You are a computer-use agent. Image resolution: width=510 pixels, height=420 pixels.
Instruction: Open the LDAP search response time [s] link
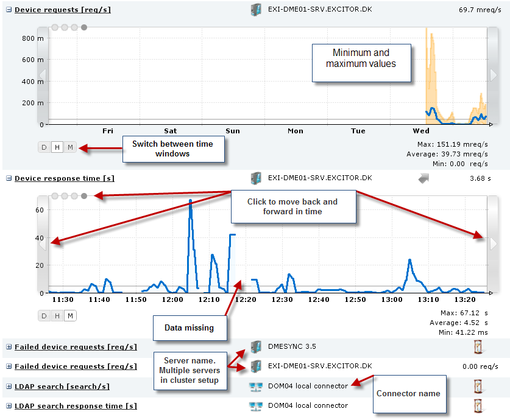(76, 406)
